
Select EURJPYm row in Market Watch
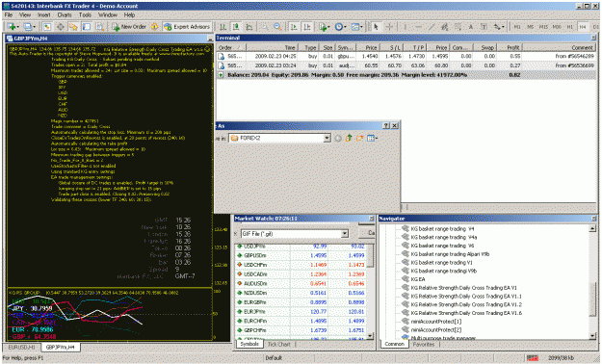pos(301,311)
